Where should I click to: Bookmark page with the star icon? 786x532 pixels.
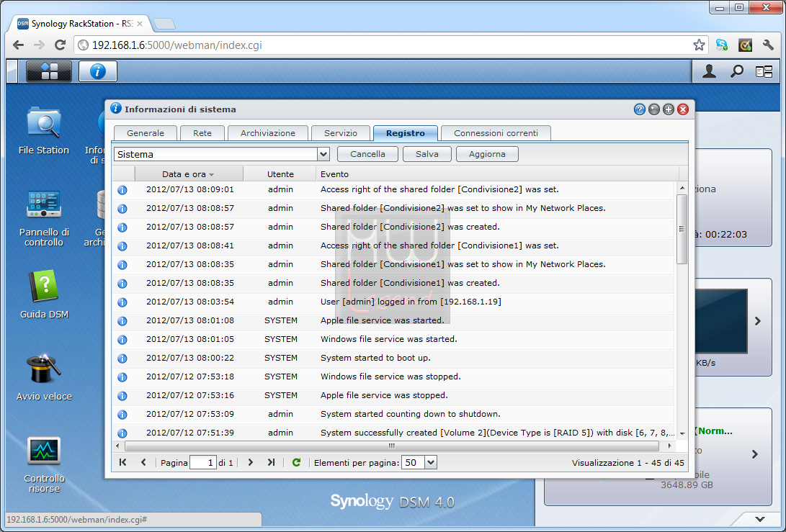699,45
